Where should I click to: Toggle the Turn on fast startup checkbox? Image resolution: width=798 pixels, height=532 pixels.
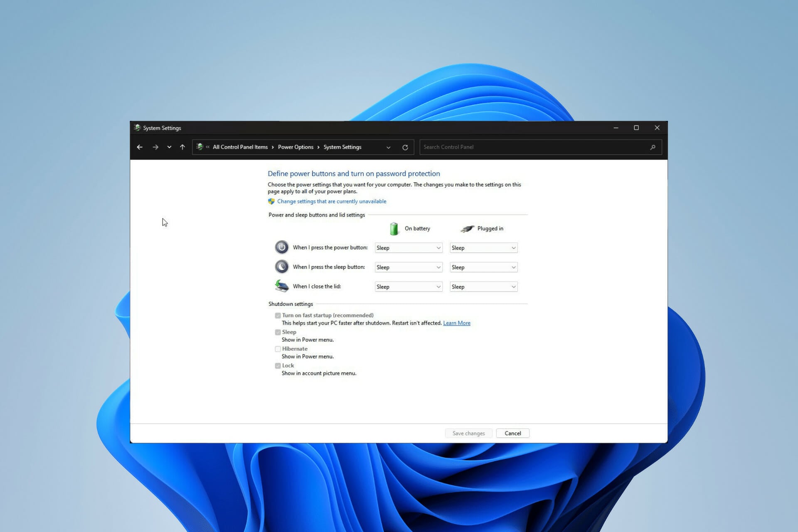(x=278, y=315)
